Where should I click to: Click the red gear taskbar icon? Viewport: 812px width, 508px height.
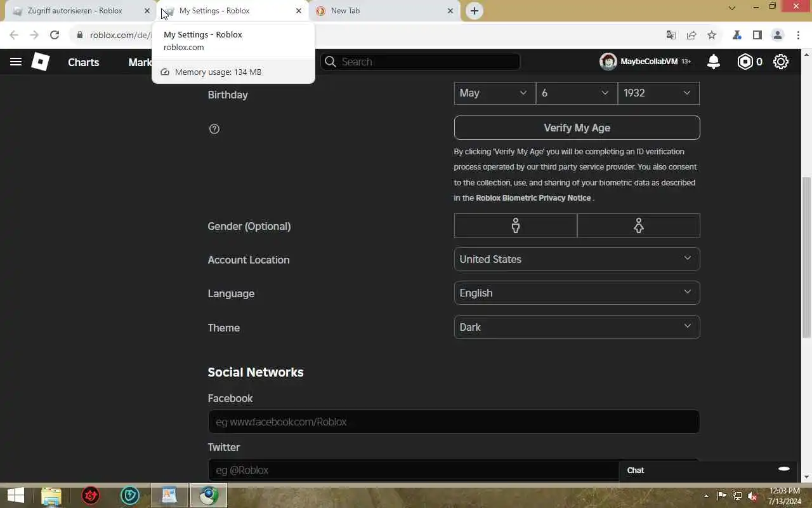point(91,495)
